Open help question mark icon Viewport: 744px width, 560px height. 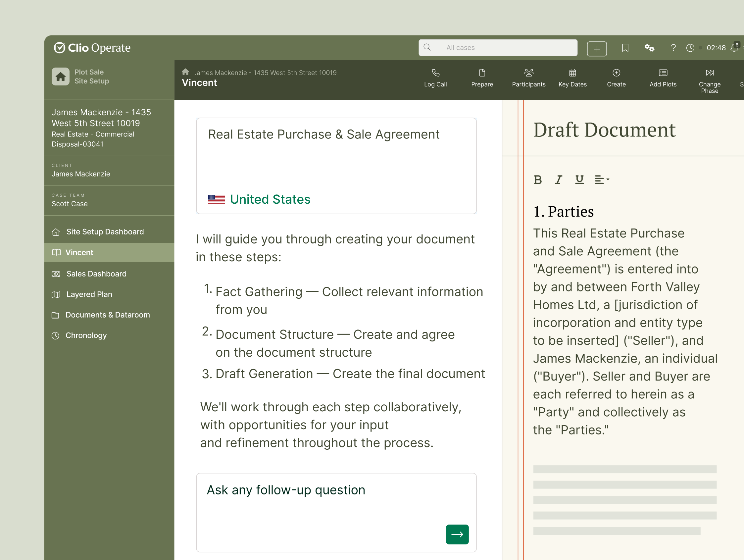tap(673, 48)
